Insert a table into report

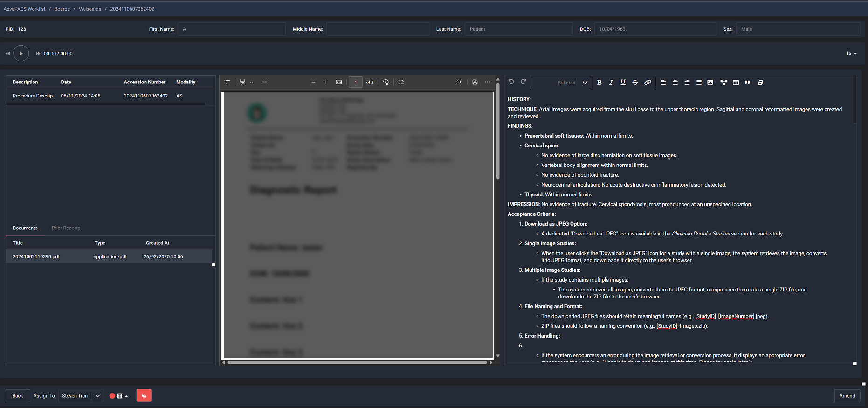point(736,83)
